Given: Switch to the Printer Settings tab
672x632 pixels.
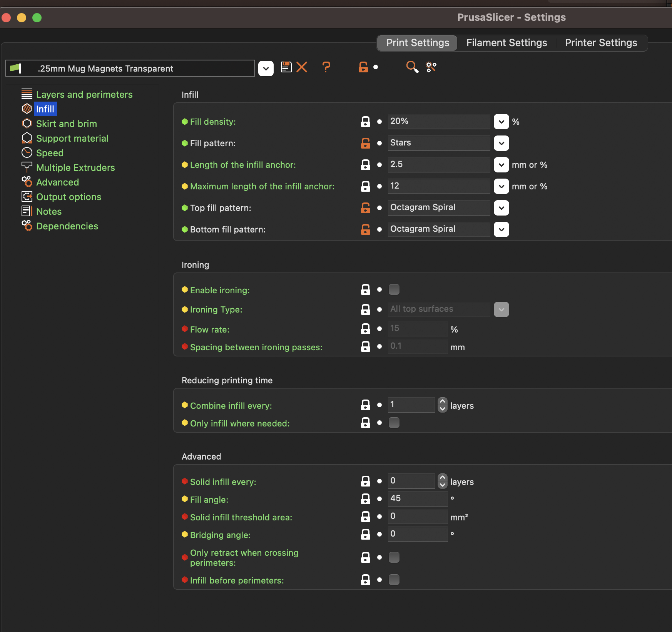Looking at the screenshot, I should pos(601,43).
